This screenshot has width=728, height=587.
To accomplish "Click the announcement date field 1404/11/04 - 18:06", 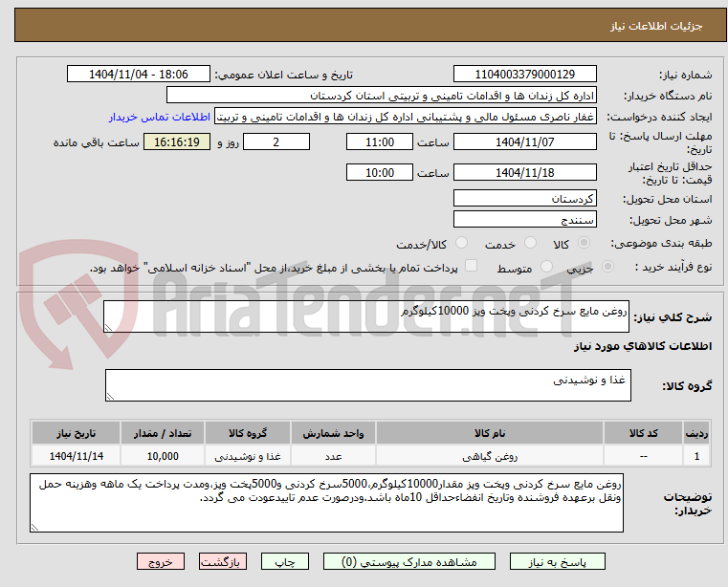I will 139,75.
